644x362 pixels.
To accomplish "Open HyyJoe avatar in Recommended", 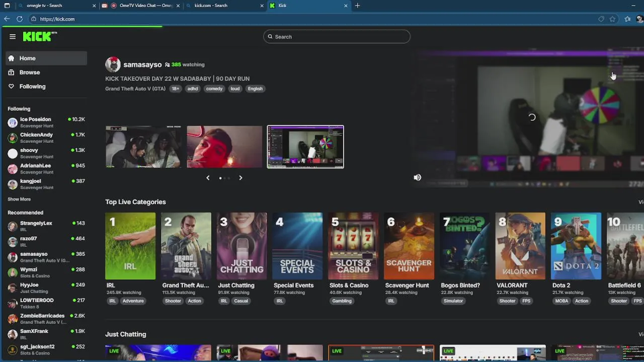I will click(13, 288).
